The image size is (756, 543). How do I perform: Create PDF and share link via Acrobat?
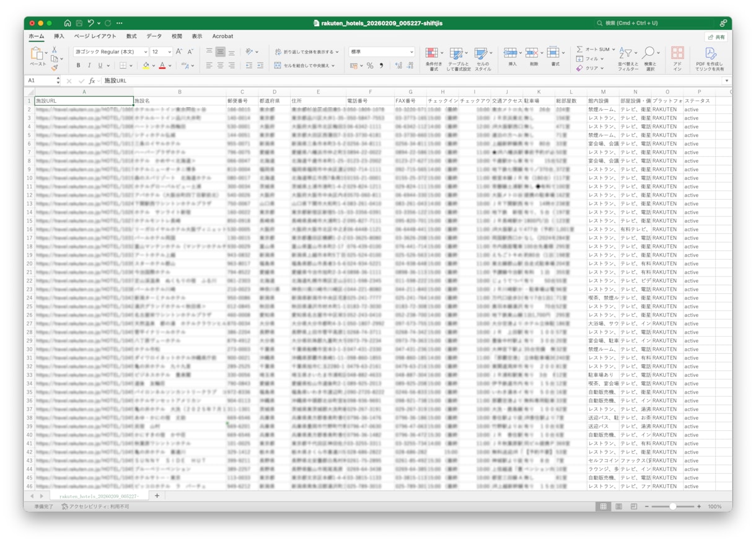tap(710, 59)
